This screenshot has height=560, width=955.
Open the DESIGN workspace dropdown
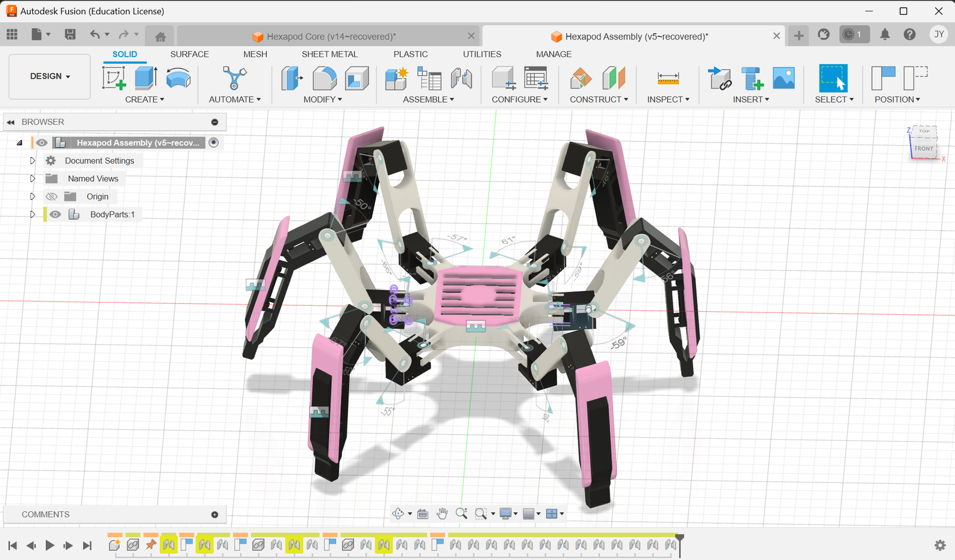click(49, 76)
